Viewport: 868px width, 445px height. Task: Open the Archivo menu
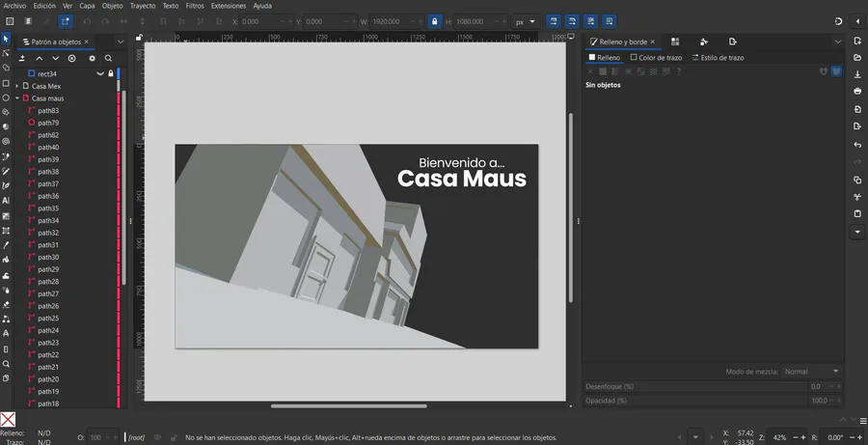[14, 6]
